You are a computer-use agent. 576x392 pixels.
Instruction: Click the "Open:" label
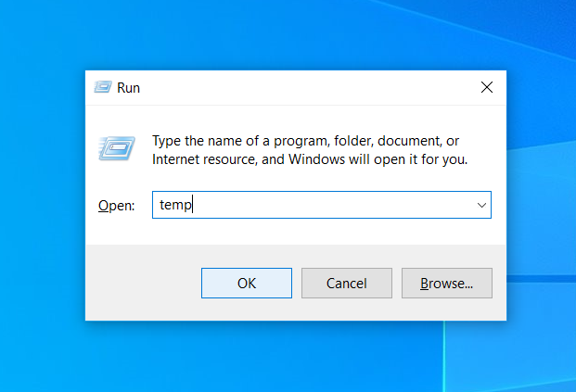(x=117, y=206)
